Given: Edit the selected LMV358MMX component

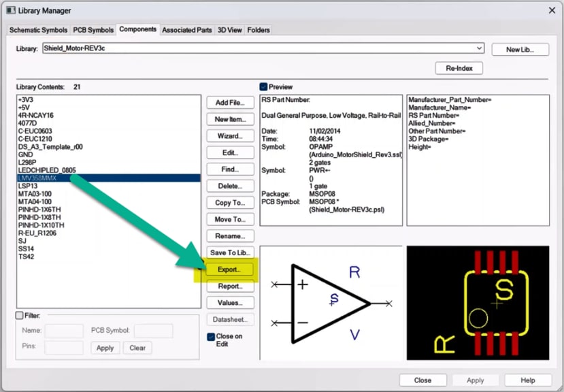Looking at the screenshot, I should point(230,152).
